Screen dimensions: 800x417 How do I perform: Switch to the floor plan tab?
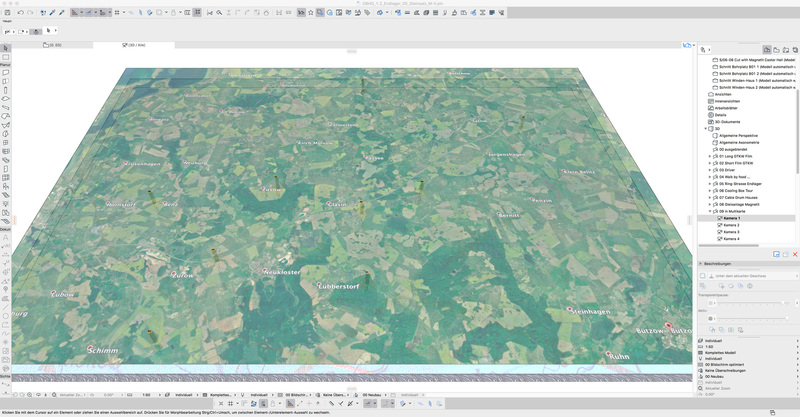(x=52, y=45)
